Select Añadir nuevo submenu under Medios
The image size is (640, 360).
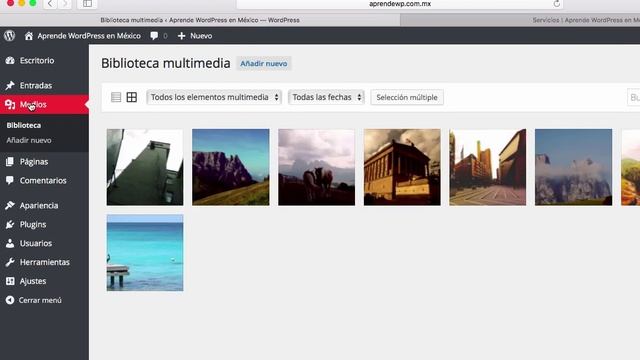(29, 140)
